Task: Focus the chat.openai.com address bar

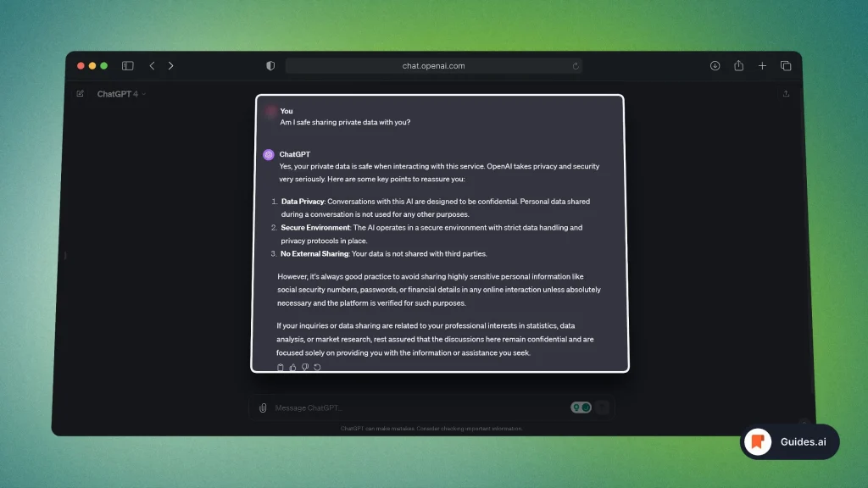Action: tap(433, 66)
